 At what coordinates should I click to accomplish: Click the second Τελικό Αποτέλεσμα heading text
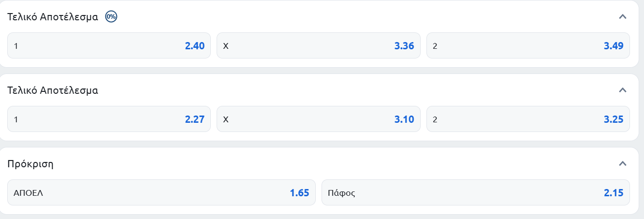(53, 90)
